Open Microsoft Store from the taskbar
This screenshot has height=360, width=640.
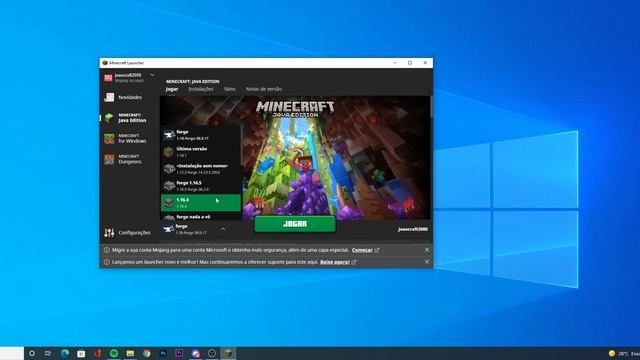81,353
